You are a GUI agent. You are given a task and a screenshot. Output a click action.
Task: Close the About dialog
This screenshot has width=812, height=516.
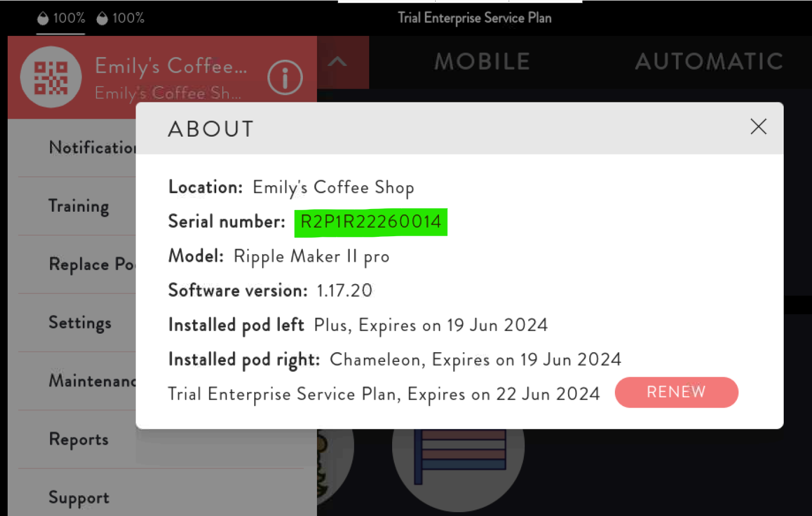click(758, 127)
